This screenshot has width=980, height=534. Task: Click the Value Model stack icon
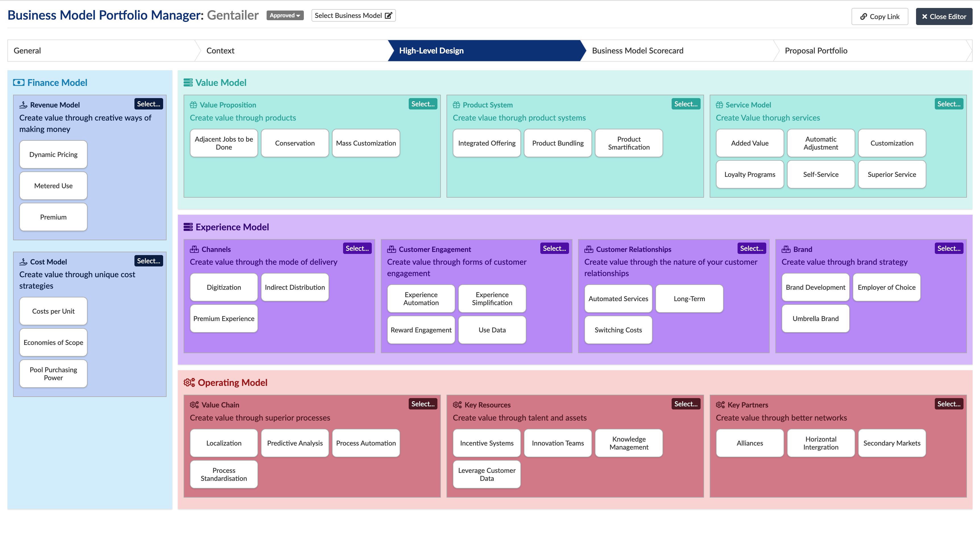188,82
